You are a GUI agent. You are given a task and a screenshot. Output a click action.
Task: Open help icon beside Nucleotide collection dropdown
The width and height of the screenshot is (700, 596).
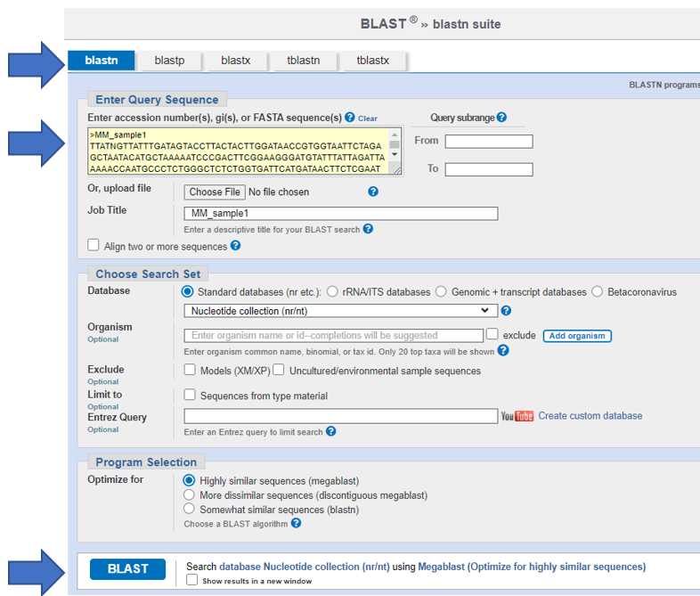coord(506,311)
